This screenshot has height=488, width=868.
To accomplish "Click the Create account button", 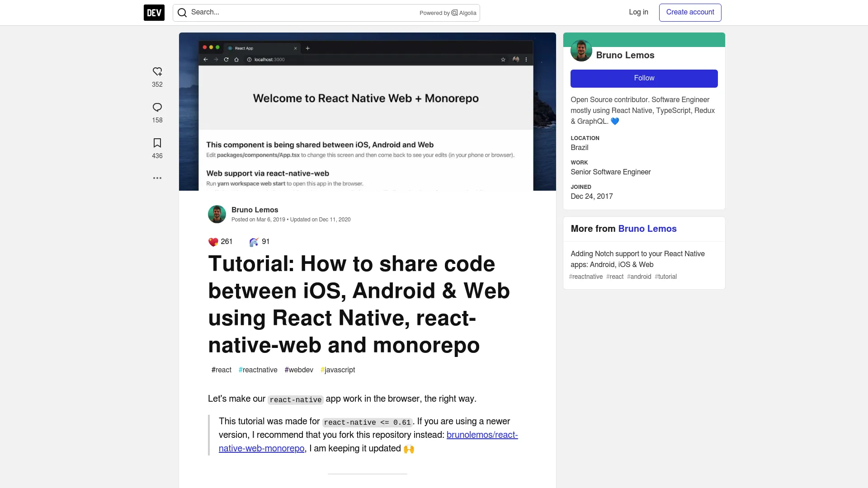I will coord(690,12).
